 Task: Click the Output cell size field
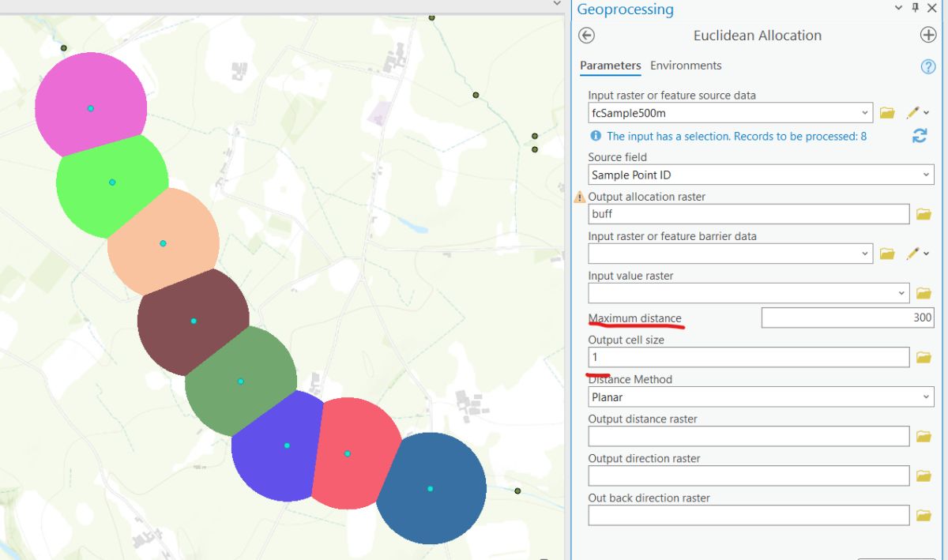click(749, 357)
